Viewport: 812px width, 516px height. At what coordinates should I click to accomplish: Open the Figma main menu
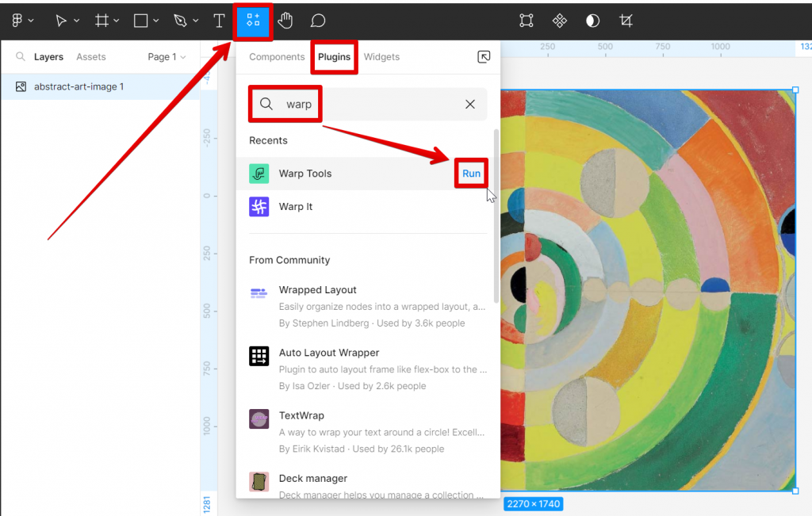17,21
